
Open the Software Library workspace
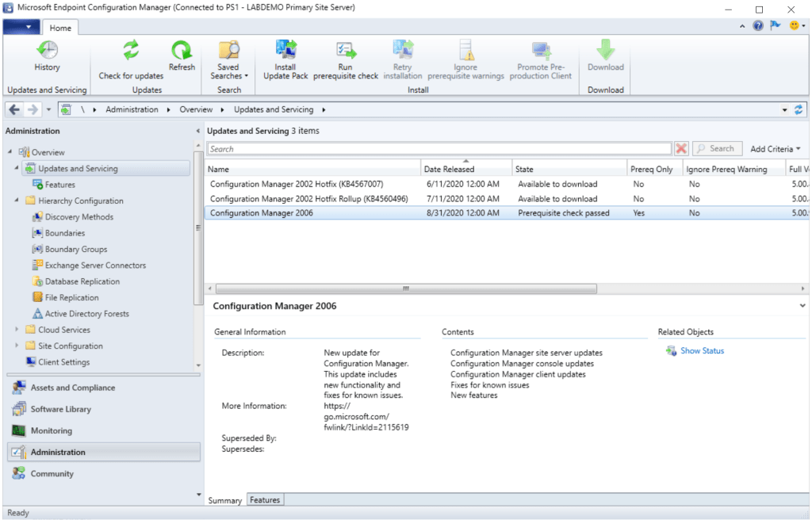point(60,409)
